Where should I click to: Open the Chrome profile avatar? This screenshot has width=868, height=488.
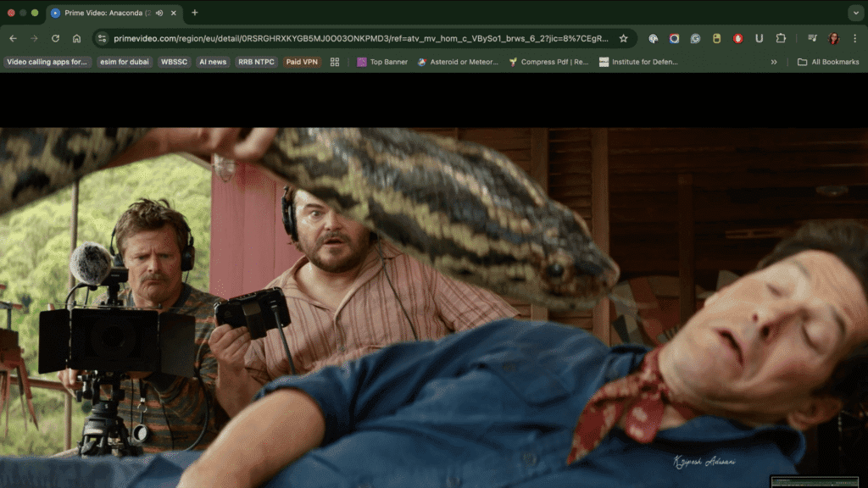click(834, 38)
